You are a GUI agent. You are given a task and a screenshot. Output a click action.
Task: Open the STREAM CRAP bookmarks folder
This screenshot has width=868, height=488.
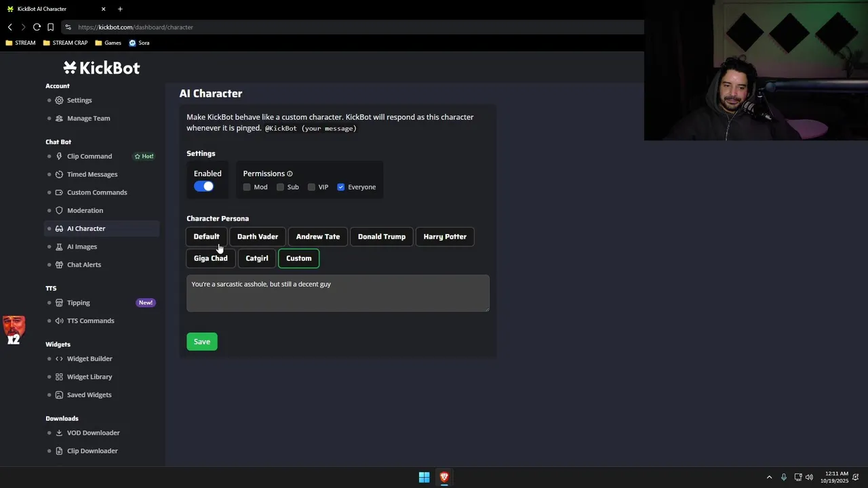(x=65, y=43)
